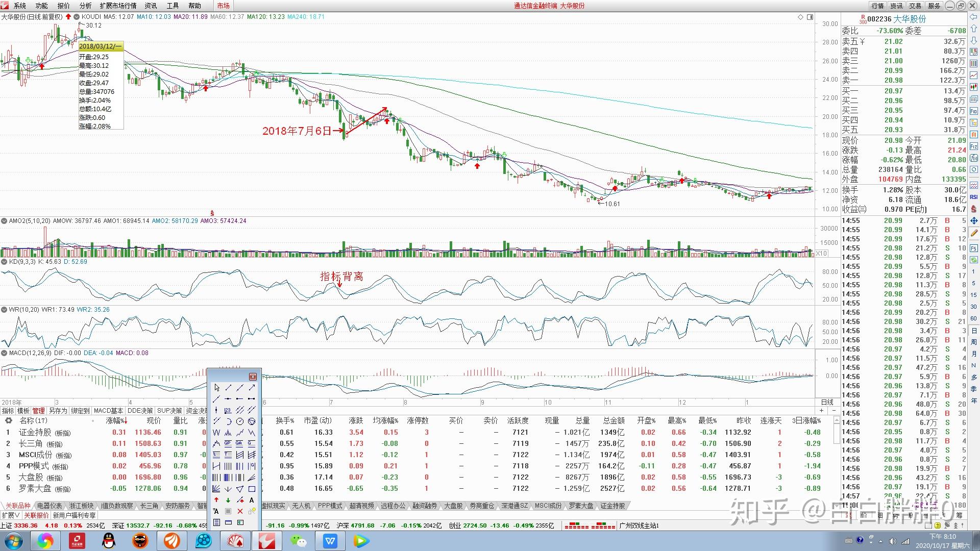Choose the rectangle drawing tool
The image size is (980, 551).
click(x=252, y=489)
